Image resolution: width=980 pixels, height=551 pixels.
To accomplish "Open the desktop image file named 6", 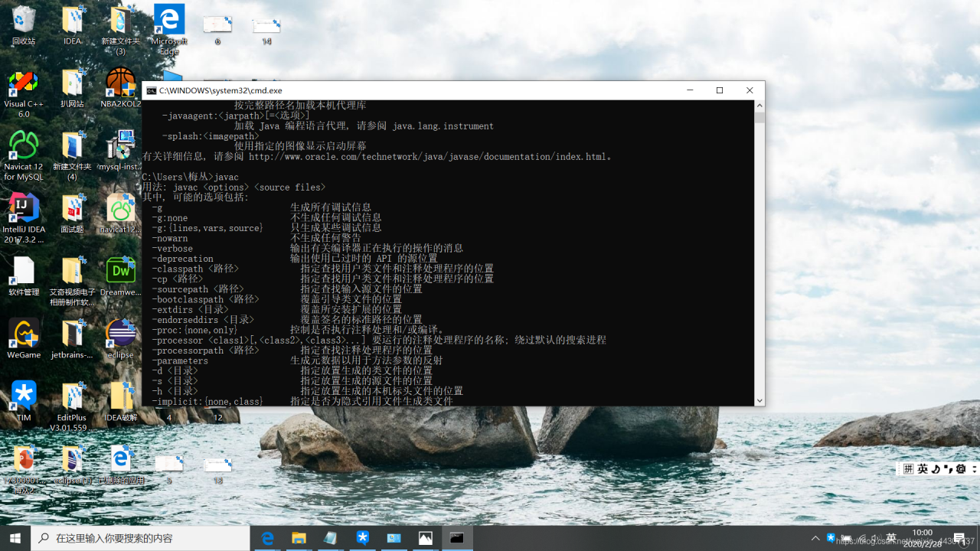I will (x=217, y=30).
